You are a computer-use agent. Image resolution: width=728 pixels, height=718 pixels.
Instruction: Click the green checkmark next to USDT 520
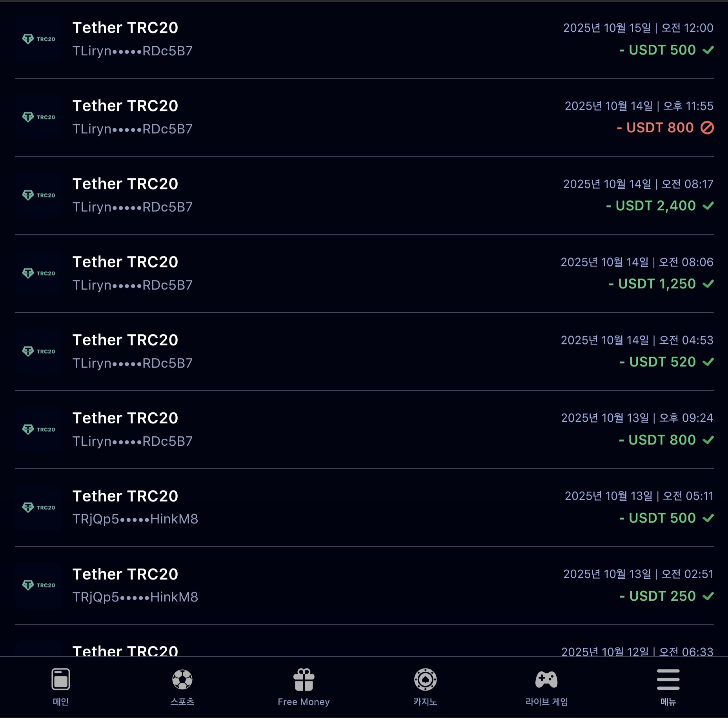pyautogui.click(x=708, y=362)
